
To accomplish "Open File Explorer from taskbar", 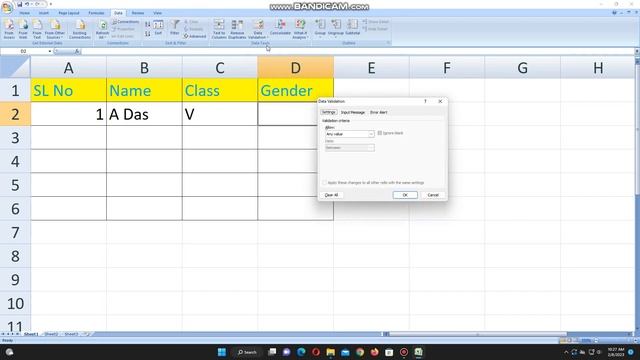I will [331, 352].
